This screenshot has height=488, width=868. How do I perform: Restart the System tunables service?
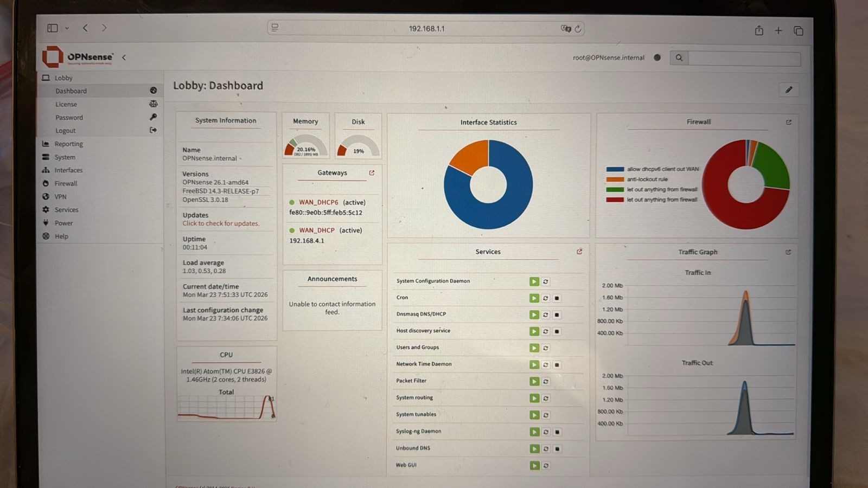coord(546,415)
